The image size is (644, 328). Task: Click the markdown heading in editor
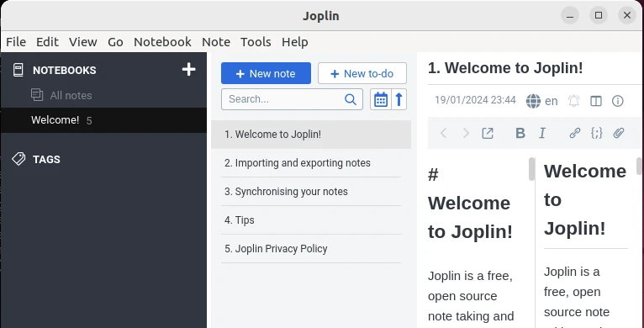470,203
